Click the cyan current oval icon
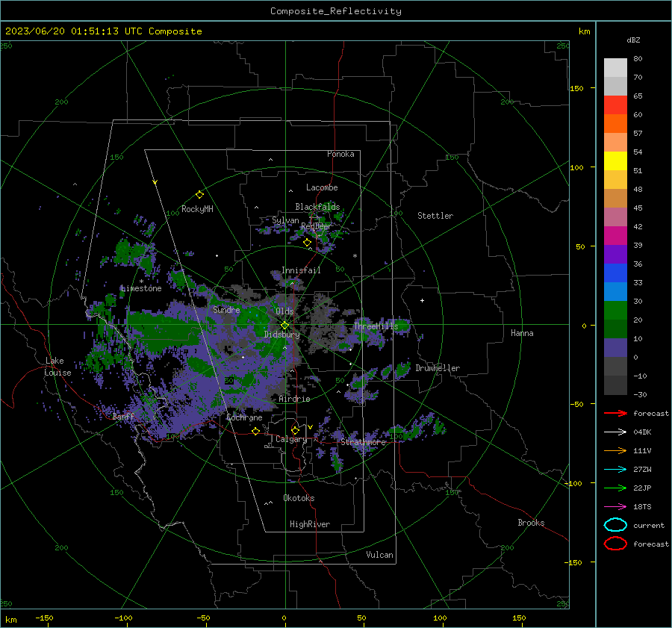Screen dimensions: 672x628 coord(615,525)
